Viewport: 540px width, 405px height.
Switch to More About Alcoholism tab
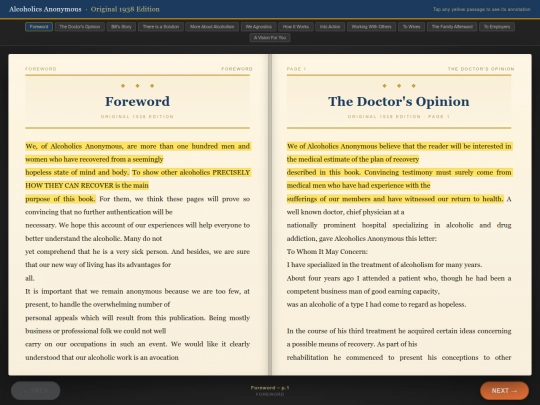[212, 27]
